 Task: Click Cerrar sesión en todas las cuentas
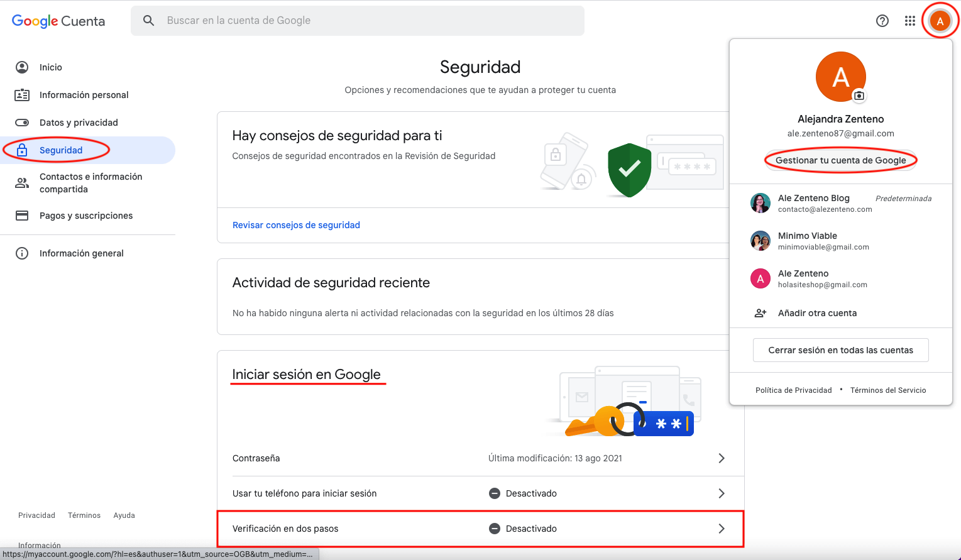click(x=841, y=350)
